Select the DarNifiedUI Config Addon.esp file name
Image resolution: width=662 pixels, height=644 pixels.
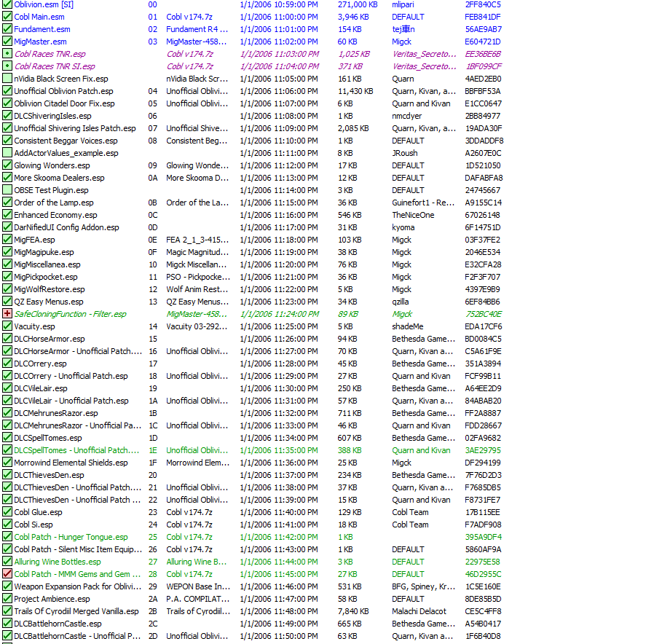click(x=66, y=227)
